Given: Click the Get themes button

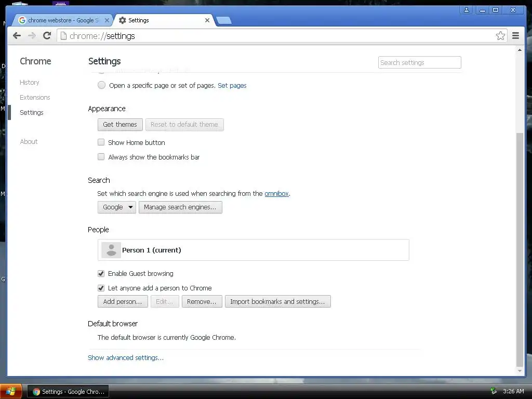Looking at the screenshot, I should (120, 125).
